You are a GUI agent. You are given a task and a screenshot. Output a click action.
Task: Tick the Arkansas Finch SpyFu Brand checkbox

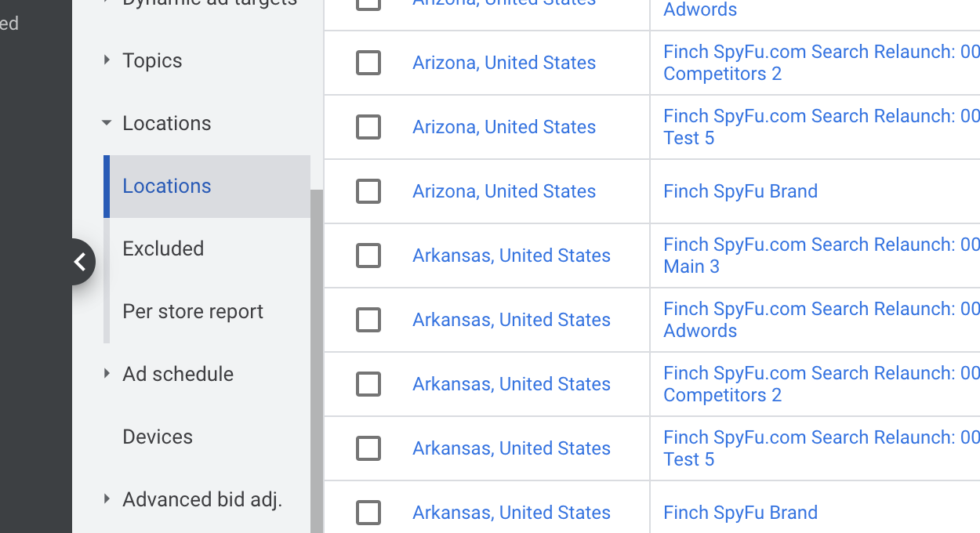click(x=368, y=513)
